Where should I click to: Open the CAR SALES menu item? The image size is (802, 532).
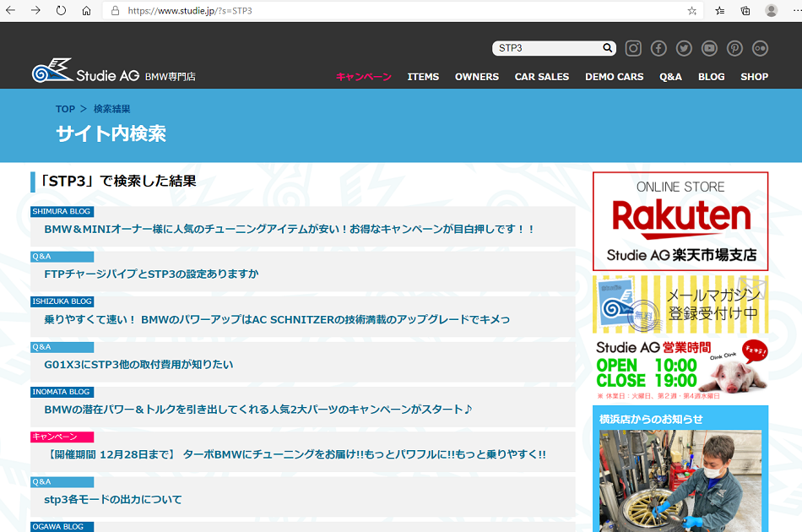(x=542, y=77)
